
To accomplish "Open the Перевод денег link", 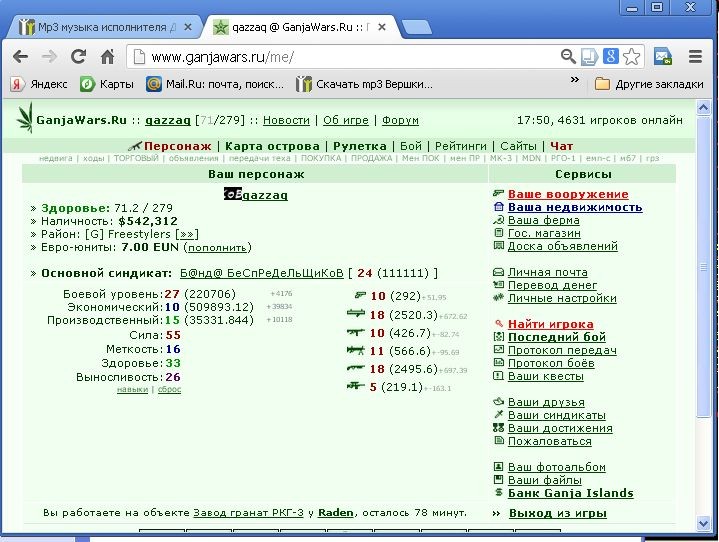I will click(x=552, y=285).
